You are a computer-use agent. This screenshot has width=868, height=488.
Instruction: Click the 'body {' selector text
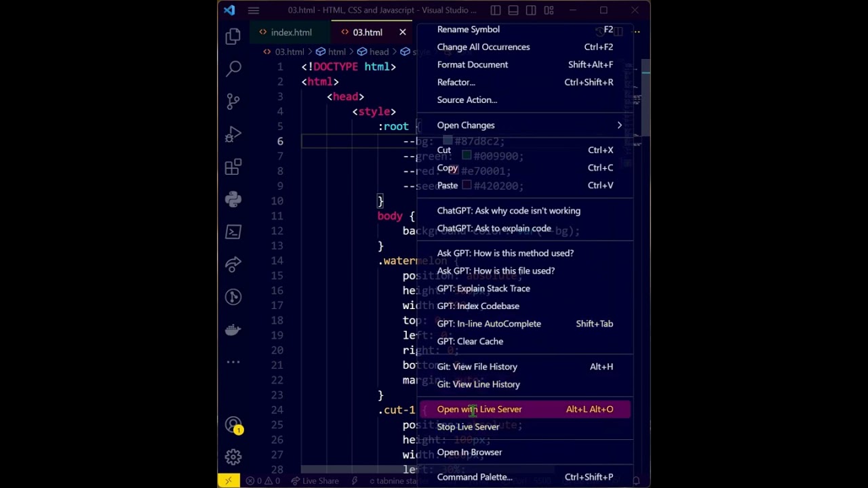[x=396, y=216]
